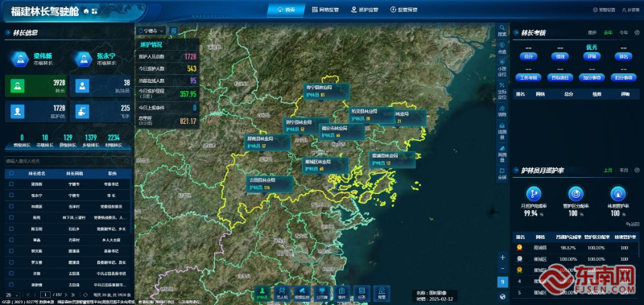Image resolution: width=644 pixels, height=305 pixels.
Task: Click the name search input field
Action: click(68, 161)
